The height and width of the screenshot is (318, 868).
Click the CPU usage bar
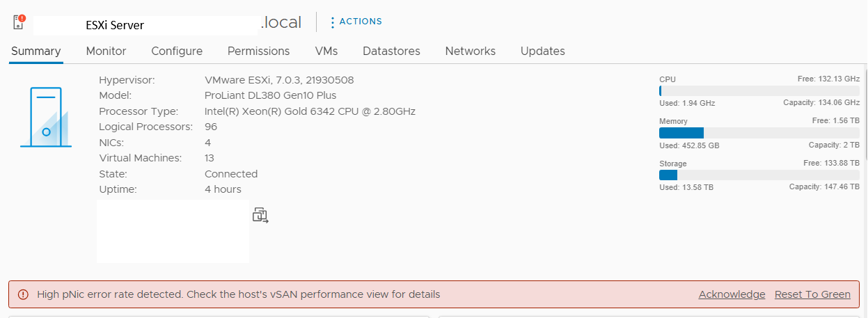[x=759, y=90]
